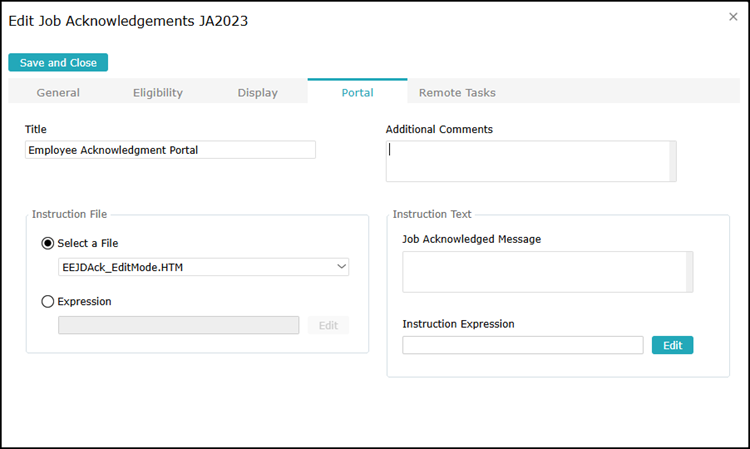
Task: Click the Title input field
Action: pos(170,150)
